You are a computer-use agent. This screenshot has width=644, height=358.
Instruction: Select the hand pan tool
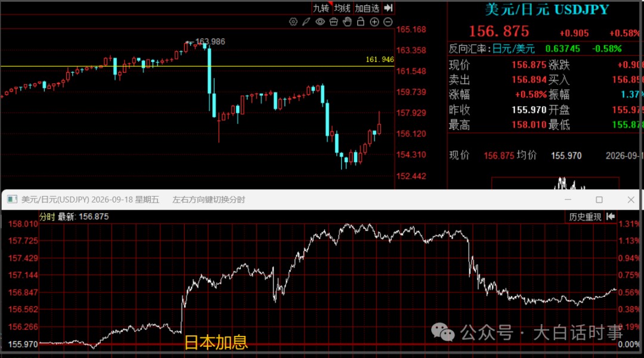pyautogui.click(x=348, y=21)
